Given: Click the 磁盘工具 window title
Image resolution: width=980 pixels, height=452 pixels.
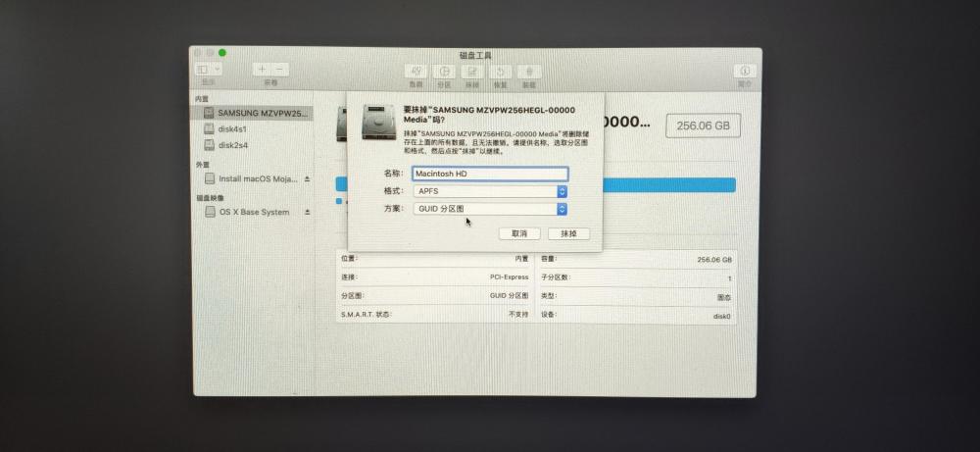Looking at the screenshot, I should [475, 55].
